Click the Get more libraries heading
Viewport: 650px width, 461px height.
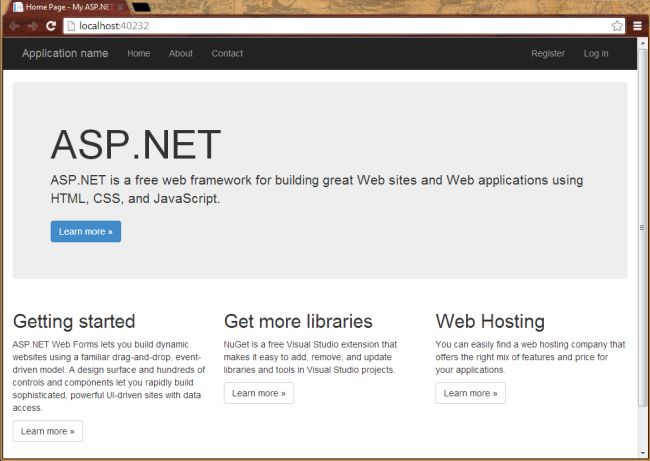click(298, 322)
